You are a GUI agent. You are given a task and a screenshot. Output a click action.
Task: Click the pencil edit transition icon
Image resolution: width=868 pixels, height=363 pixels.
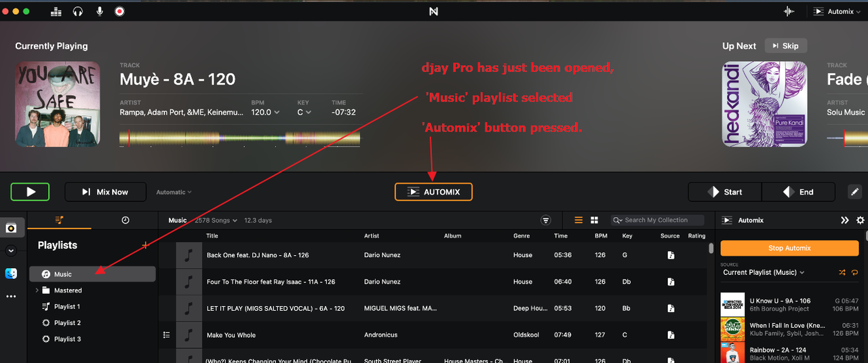(854, 192)
